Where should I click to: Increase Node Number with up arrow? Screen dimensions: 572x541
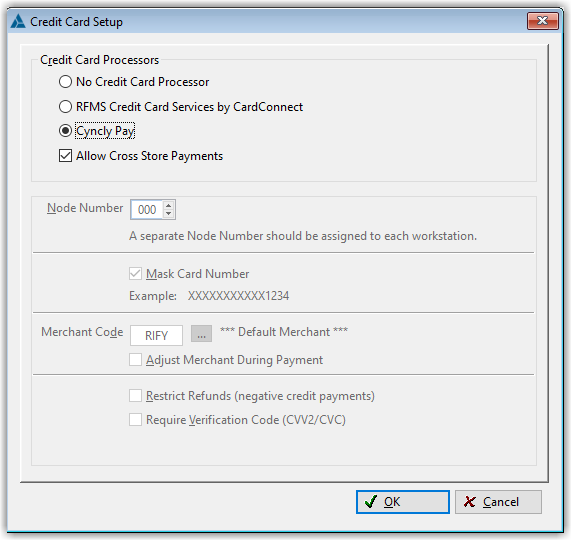tap(169, 206)
